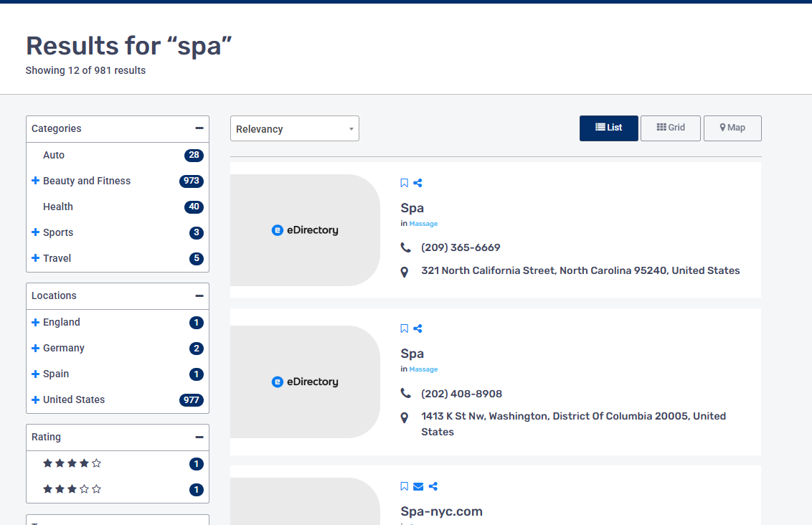
Task: Click map pin beside 321 North California Street
Action: (x=405, y=272)
